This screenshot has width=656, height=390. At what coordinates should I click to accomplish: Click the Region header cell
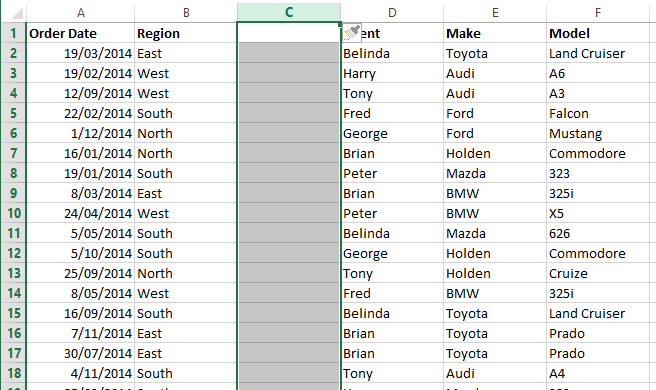coord(186,33)
